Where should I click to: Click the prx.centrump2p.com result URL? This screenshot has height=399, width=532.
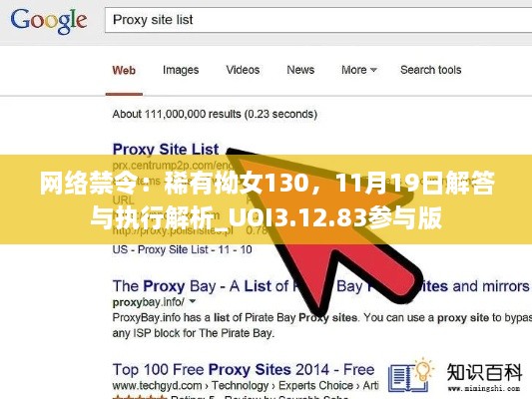pos(173,166)
